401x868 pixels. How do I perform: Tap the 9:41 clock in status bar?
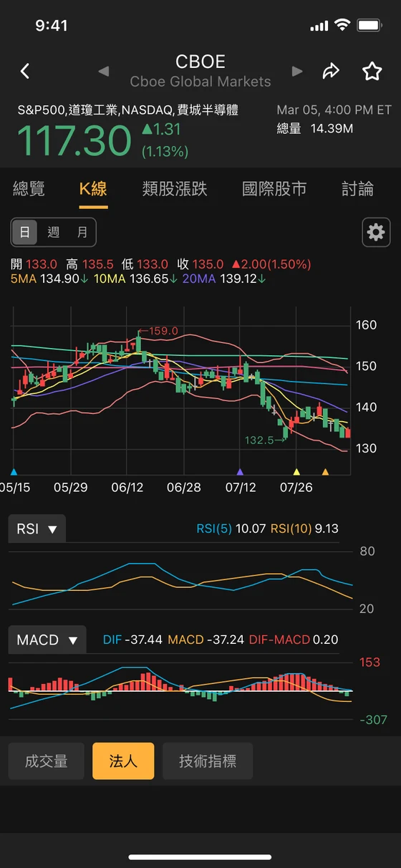click(x=52, y=26)
